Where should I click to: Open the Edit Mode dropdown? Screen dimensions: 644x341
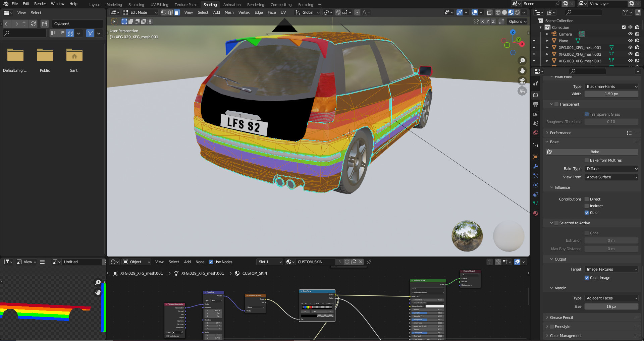pyautogui.click(x=141, y=12)
